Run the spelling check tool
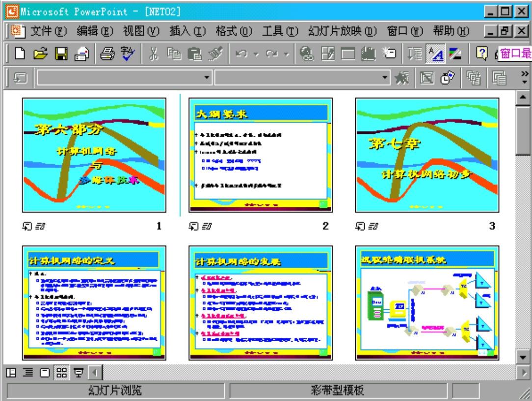This screenshot has height=401, width=532. (x=128, y=54)
